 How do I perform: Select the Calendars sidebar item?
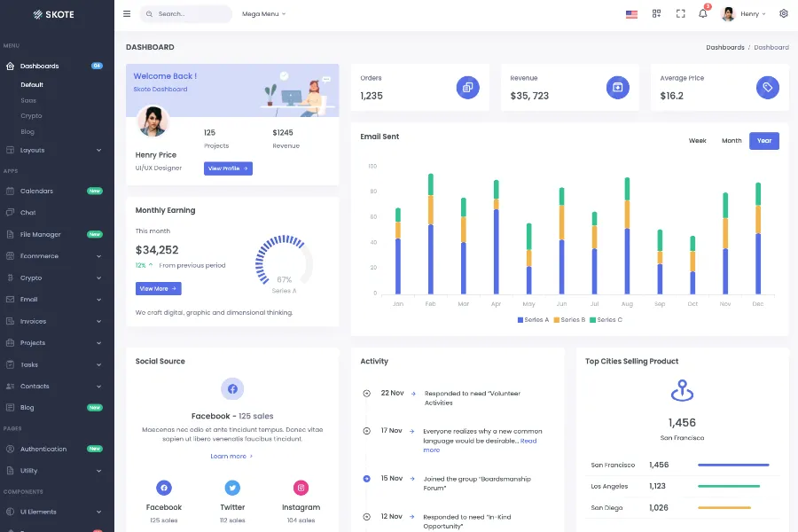[37, 191]
